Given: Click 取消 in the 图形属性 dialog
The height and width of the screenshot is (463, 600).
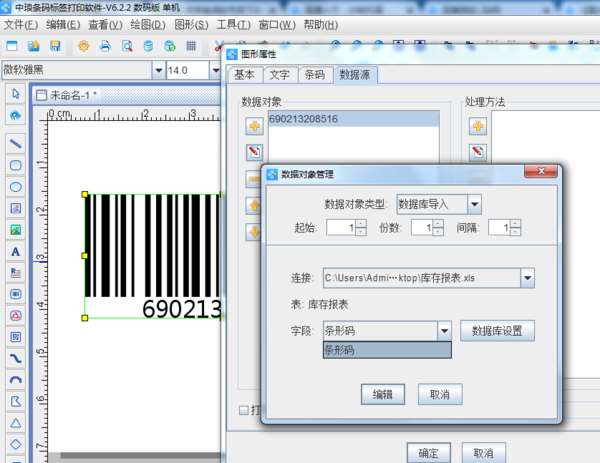Looking at the screenshot, I should point(484,453).
